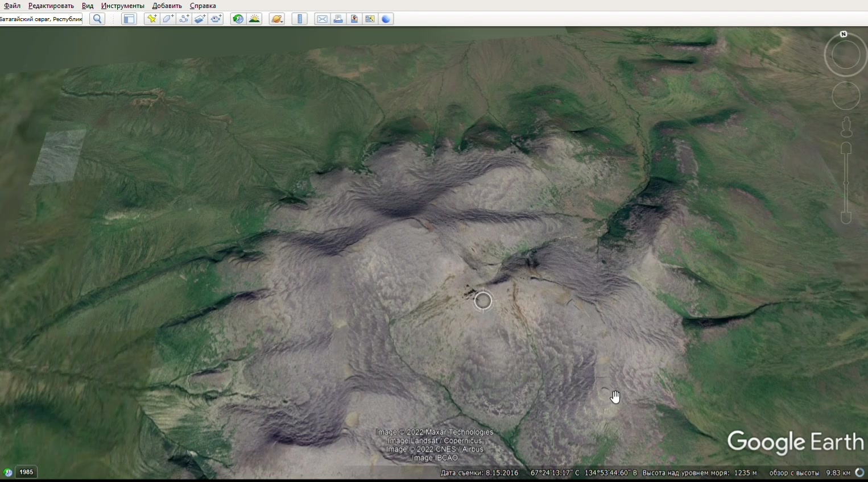The image size is (868, 482).
Task: Click the Image © 2022 Maxar Technologies text
Action: [435, 433]
